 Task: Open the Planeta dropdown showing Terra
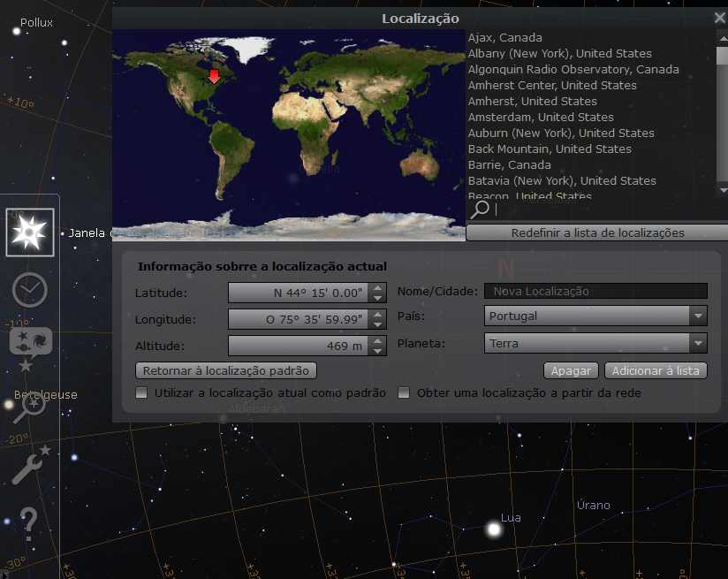click(595, 343)
